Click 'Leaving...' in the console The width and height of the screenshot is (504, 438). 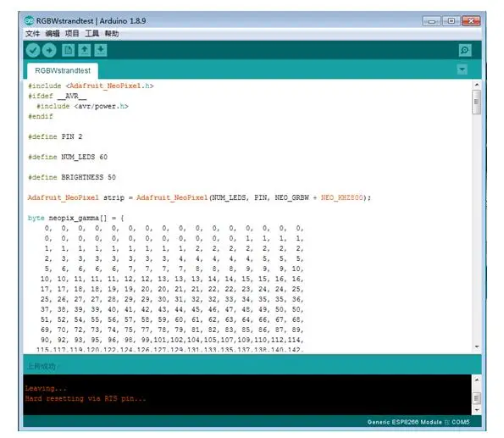[46, 389]
